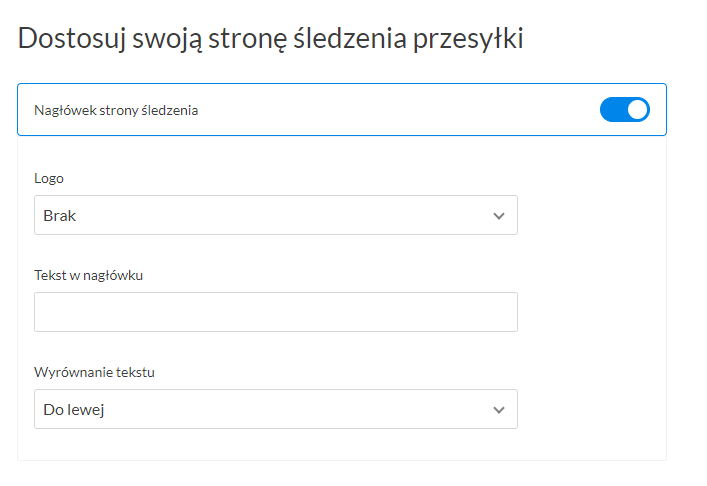707x486 pixels.
Task: Focus the Tekst w nagłówku input field
Action: point(275,312)
